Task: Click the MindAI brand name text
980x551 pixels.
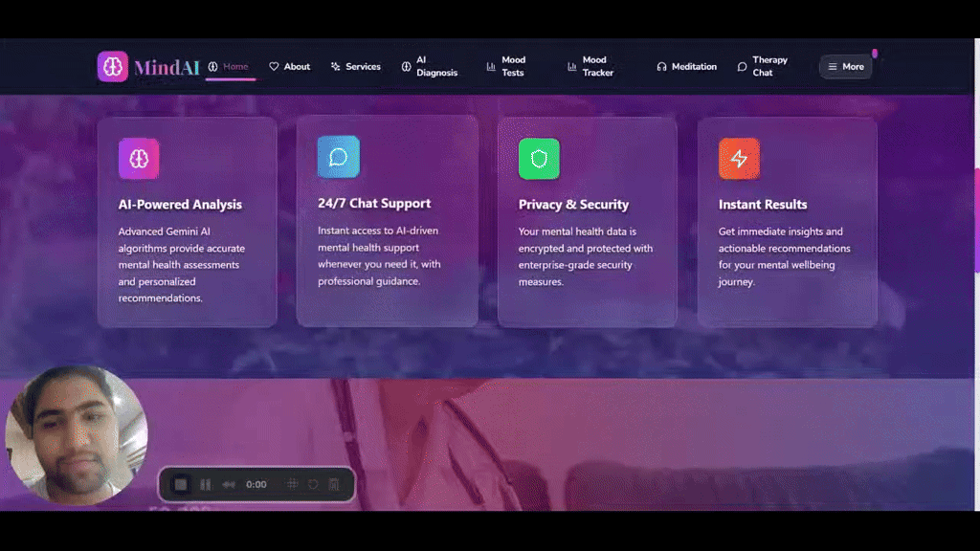Action: point(167,67)
